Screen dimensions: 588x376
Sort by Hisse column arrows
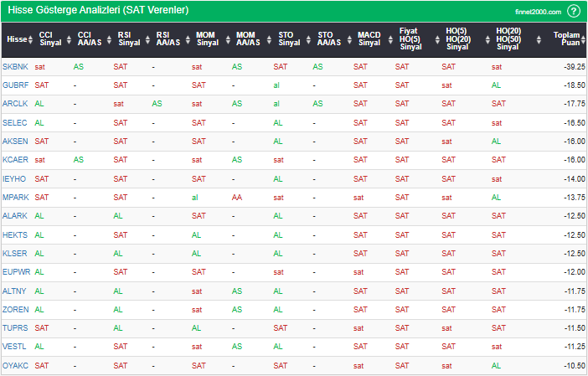click(x=30, y=39)
